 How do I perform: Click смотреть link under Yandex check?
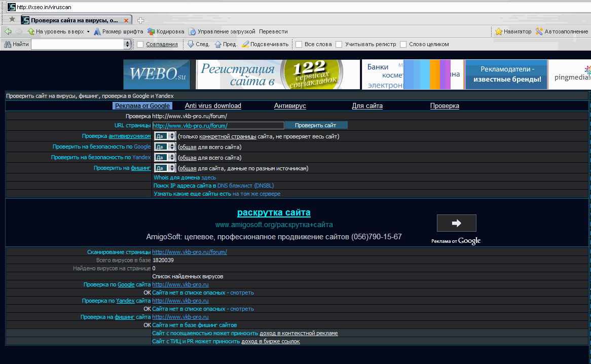242,309
